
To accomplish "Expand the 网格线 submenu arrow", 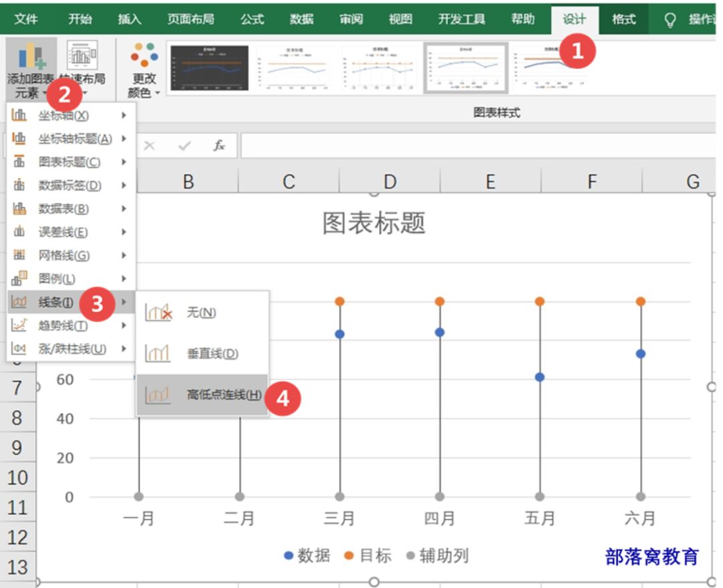I will 124,255.
